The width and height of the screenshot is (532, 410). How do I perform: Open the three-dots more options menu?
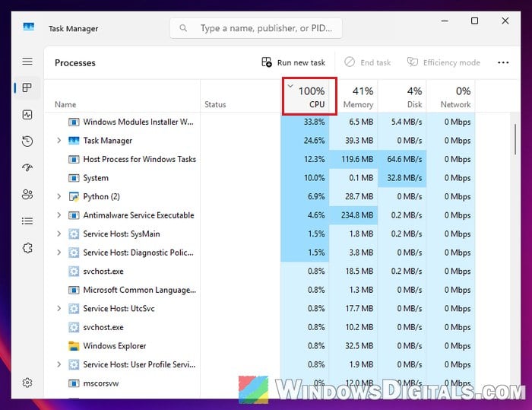tap(503, 62)
